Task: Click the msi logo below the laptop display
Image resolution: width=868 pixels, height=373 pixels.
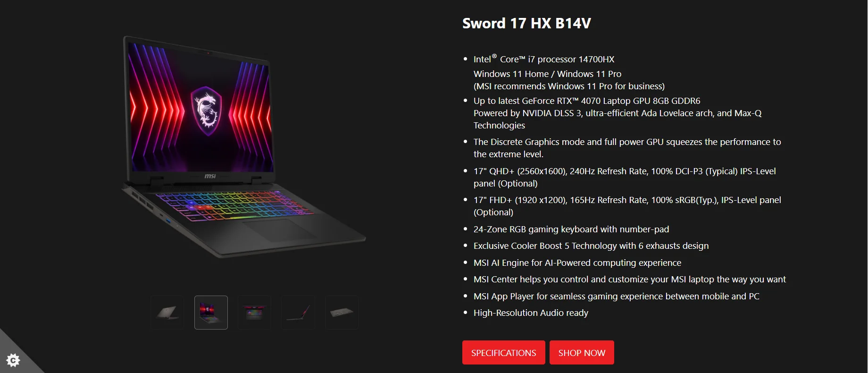Action: (x=210, y=176)
